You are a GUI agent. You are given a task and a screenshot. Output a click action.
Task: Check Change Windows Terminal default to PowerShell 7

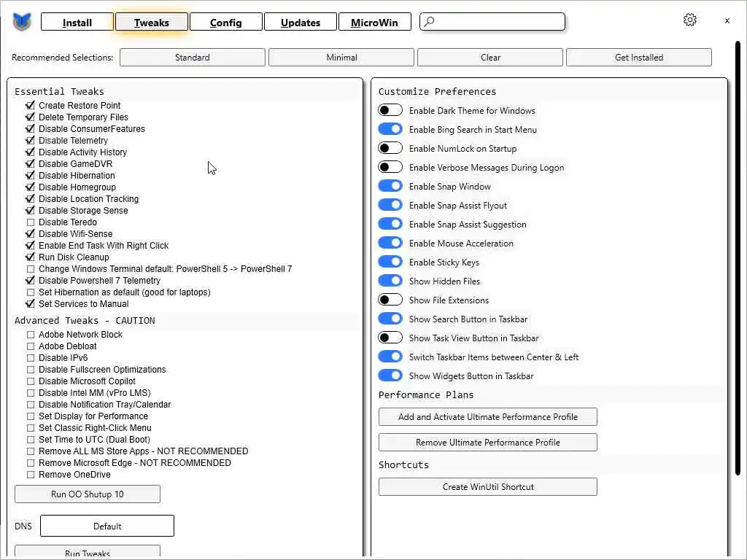(x=31, y=268)
